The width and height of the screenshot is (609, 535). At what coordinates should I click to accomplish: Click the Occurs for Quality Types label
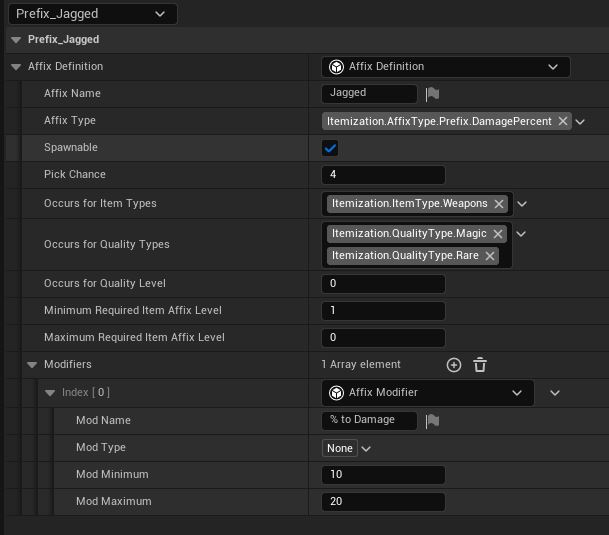[106, 244]
